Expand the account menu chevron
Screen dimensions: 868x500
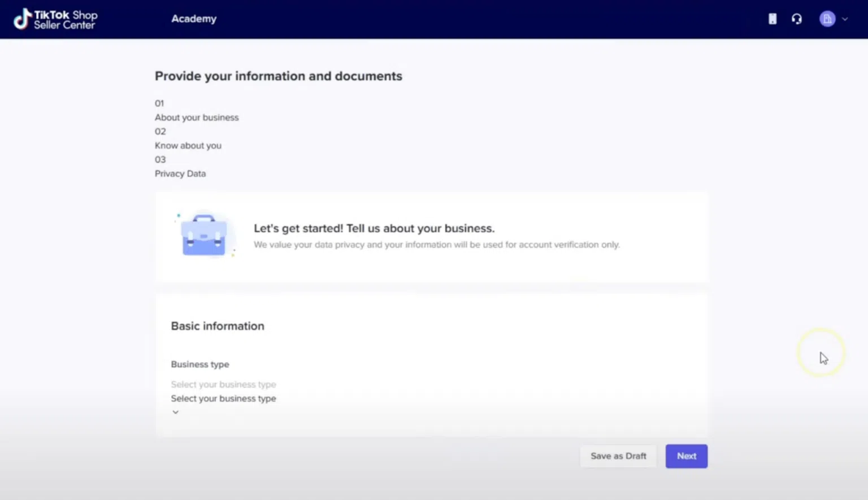(x=845, y=19)
